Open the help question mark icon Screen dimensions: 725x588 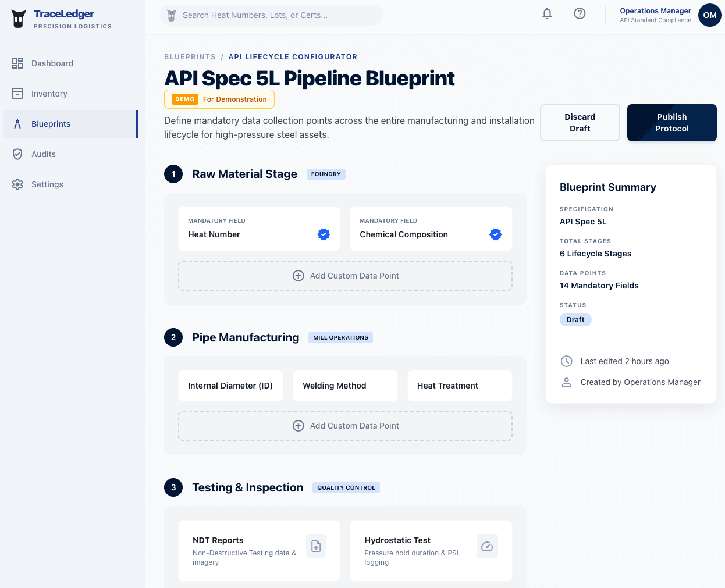pyautogui.click(x=580, y=13)
